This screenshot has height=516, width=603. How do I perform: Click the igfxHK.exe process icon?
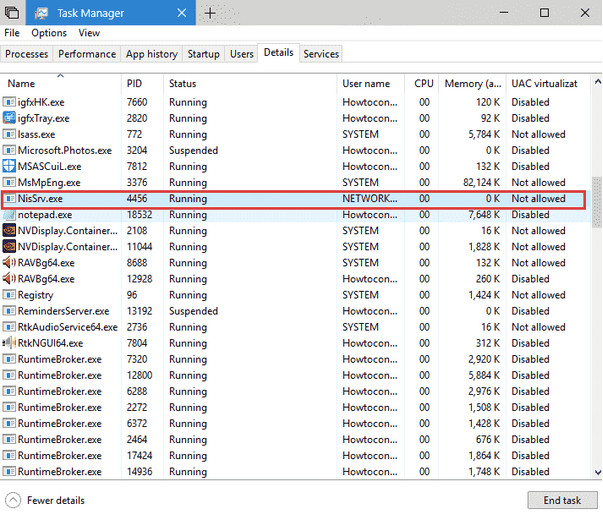[x=9, y=102]
